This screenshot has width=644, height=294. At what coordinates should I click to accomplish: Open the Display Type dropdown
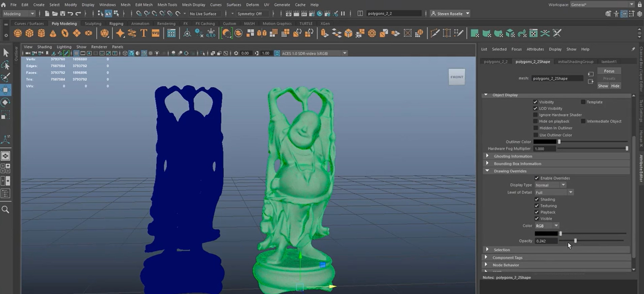pyautogui.click(x=550, y=185)
